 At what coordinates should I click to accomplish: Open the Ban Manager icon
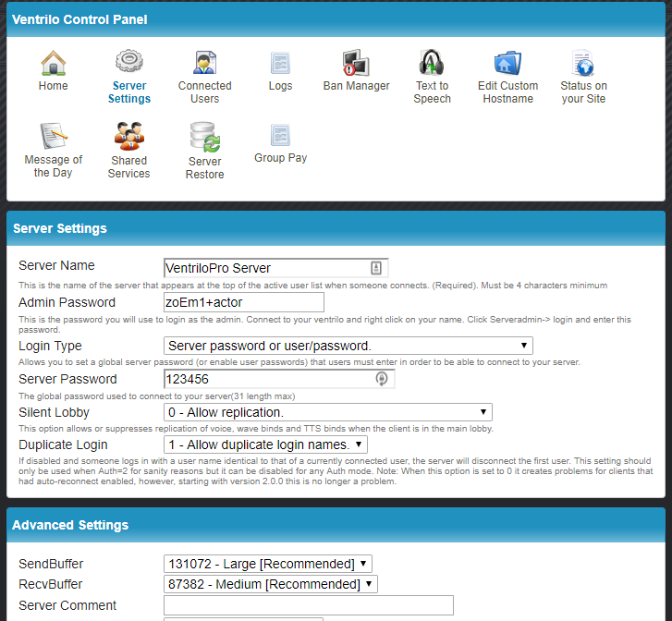(x=356, y=63)
